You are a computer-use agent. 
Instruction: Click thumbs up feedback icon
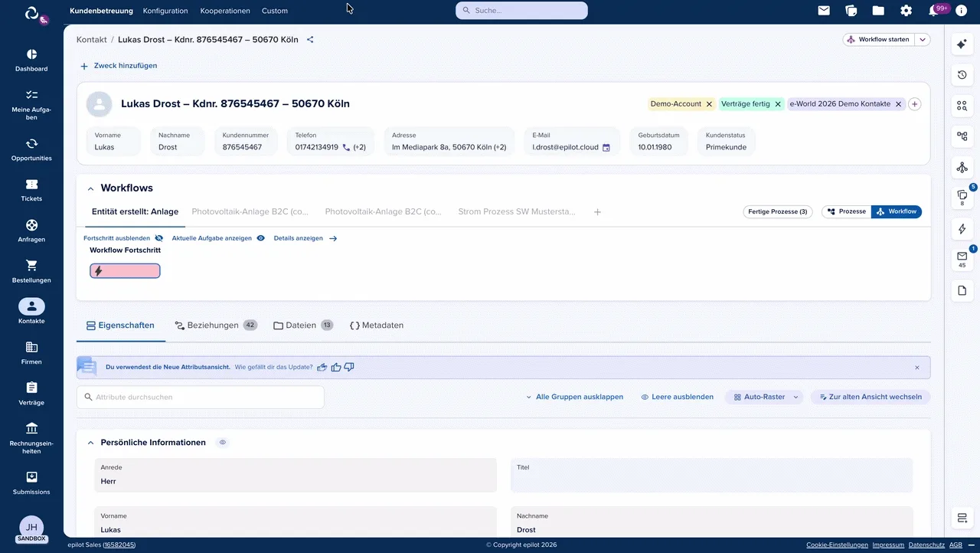(x=335, y=367)
